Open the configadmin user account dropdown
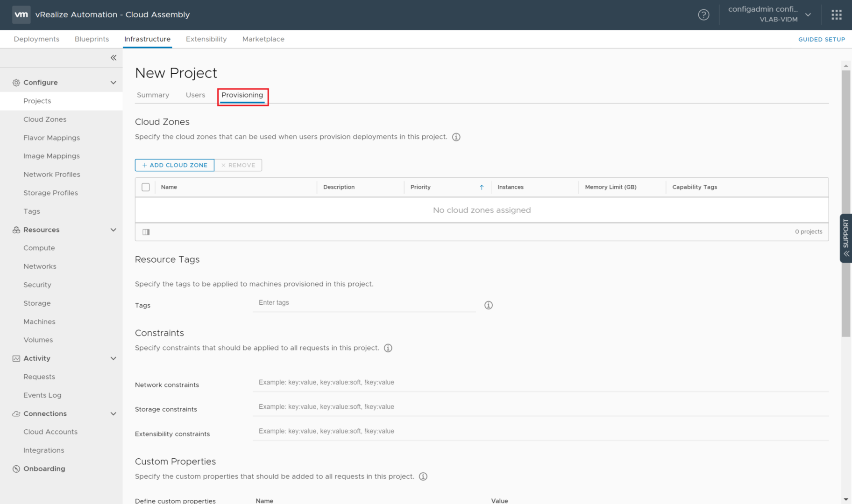The image size is (852, 504). point(769,14)
